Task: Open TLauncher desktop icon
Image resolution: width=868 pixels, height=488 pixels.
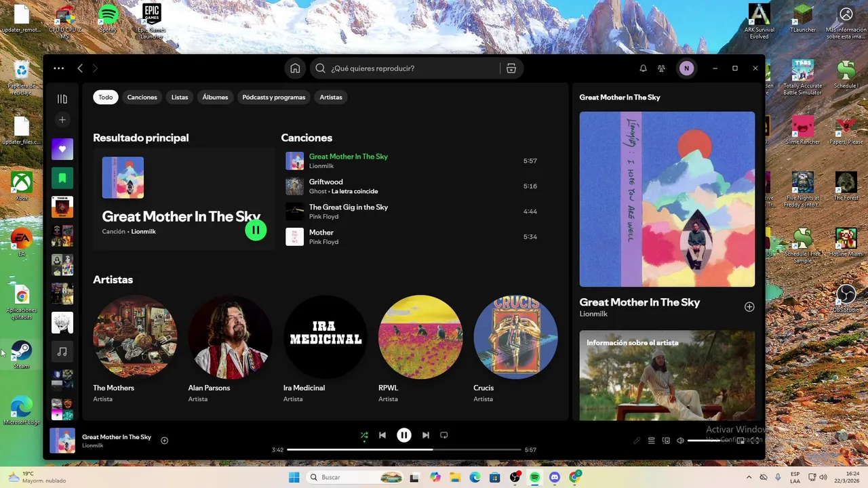Action: tap(803, 19)
